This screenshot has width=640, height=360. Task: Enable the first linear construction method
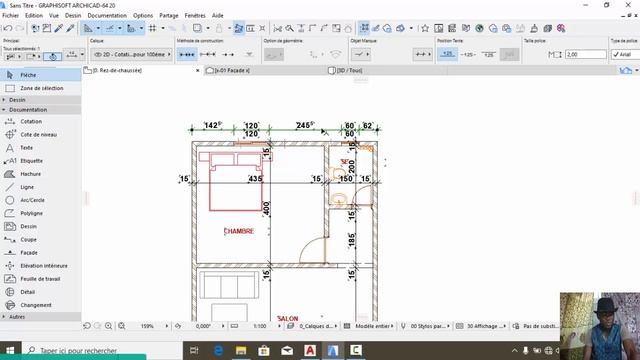coord(187,54)
